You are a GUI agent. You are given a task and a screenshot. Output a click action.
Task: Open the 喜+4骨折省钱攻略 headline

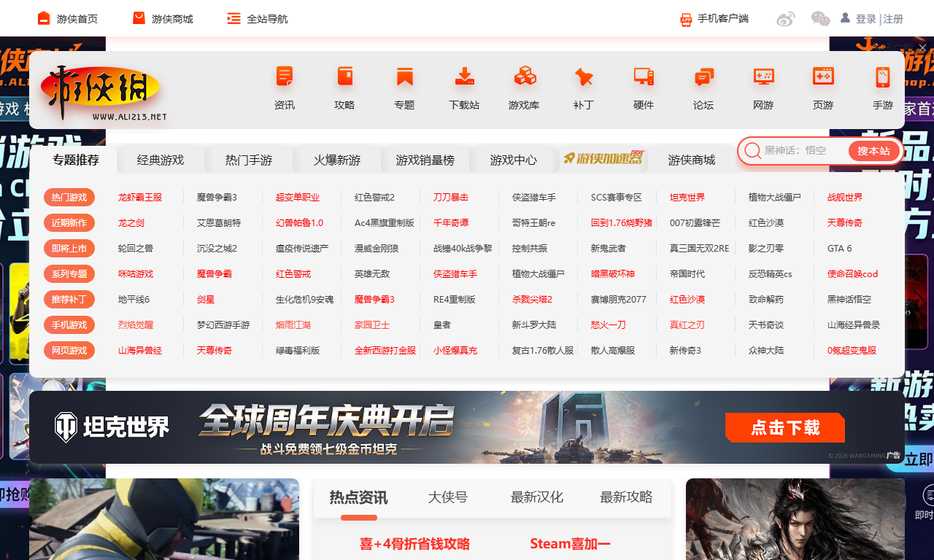click(414, 544)
